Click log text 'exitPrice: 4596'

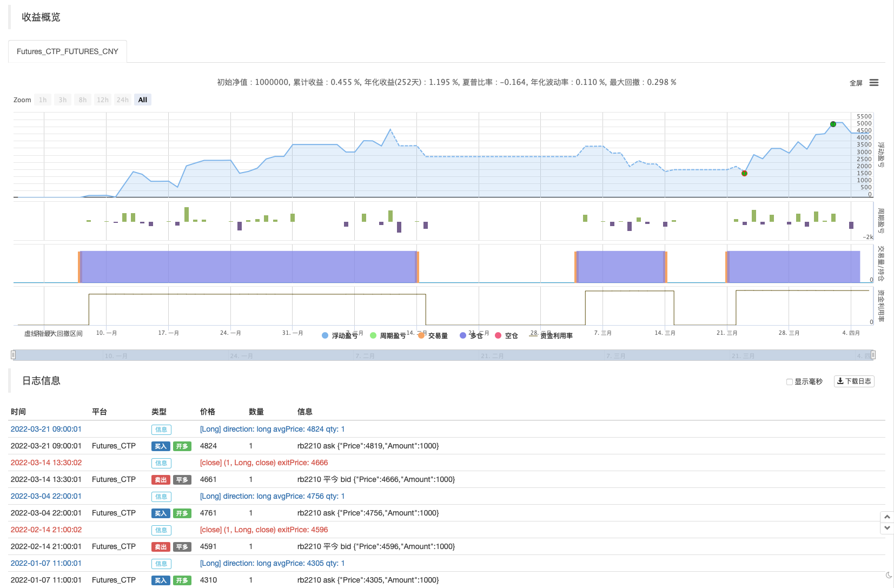point(303,530)
